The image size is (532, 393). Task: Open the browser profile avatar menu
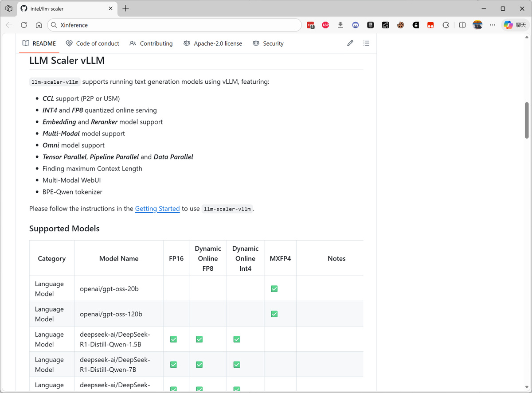pyautogui.click(x=477, y=25)
